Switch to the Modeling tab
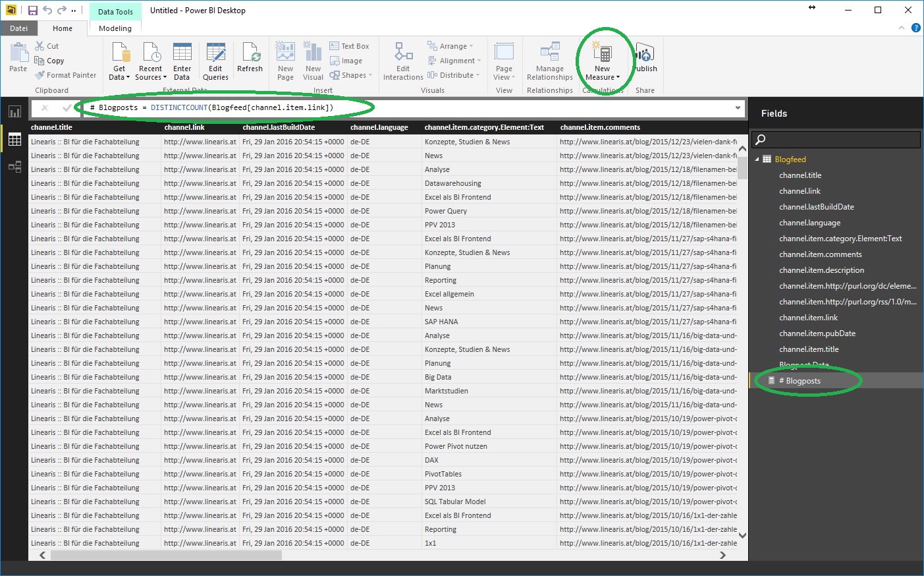Image resolution: width=924 pixels, height=576 pixels. (x=115, y=28)
